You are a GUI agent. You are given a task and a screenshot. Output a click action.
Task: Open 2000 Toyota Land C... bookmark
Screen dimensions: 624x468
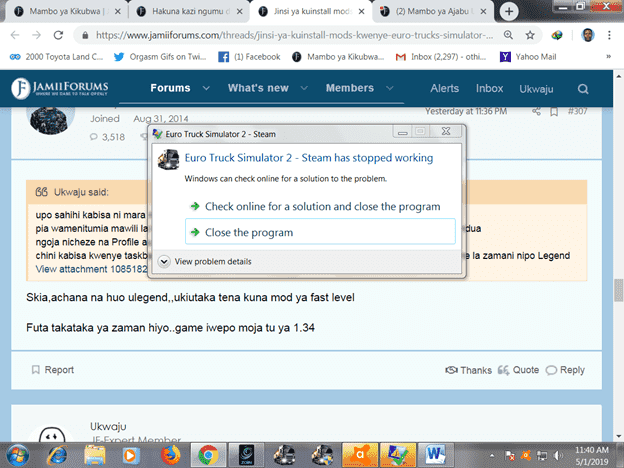click(x=56, y=57)
